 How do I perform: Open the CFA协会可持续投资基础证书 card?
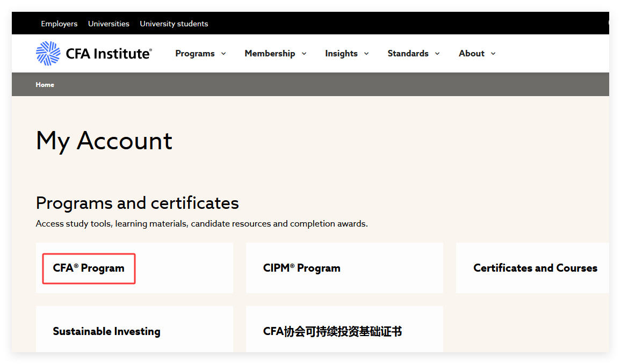click(344, 329)
